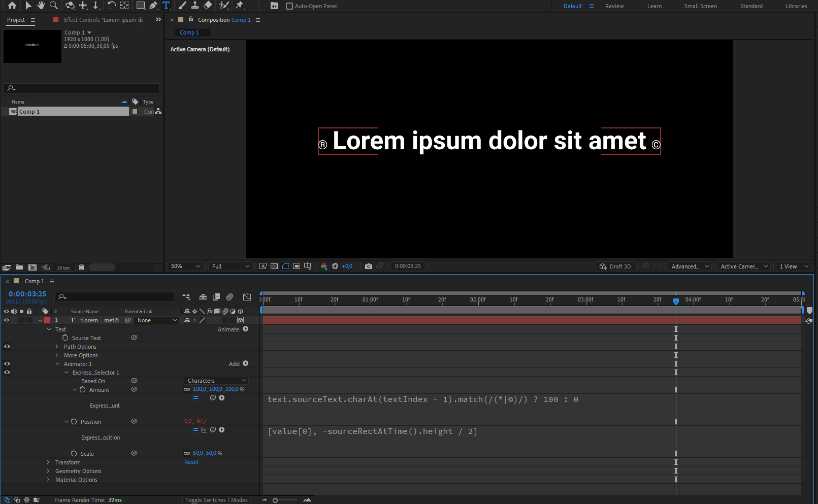Collapse the Animator 1 group

pos(57,364)
